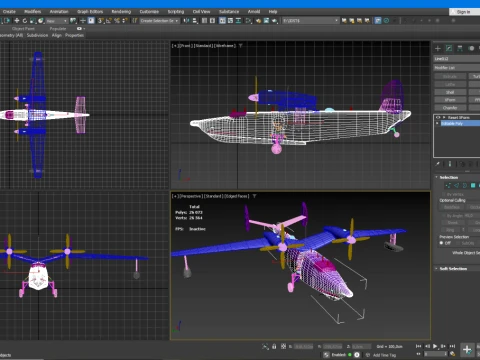Toggle Select and Manipulate icon

tap(83, 21)
